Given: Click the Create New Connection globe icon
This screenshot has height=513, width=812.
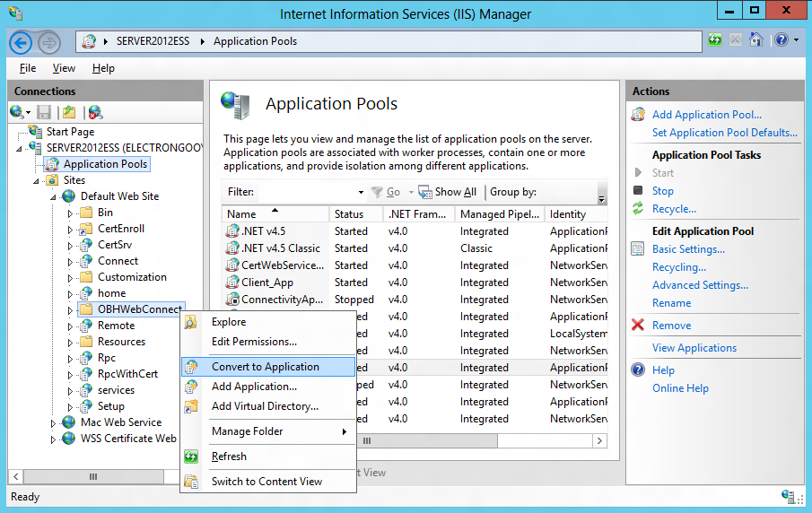Looking at the screenshot, I should (x=16, y=112).
